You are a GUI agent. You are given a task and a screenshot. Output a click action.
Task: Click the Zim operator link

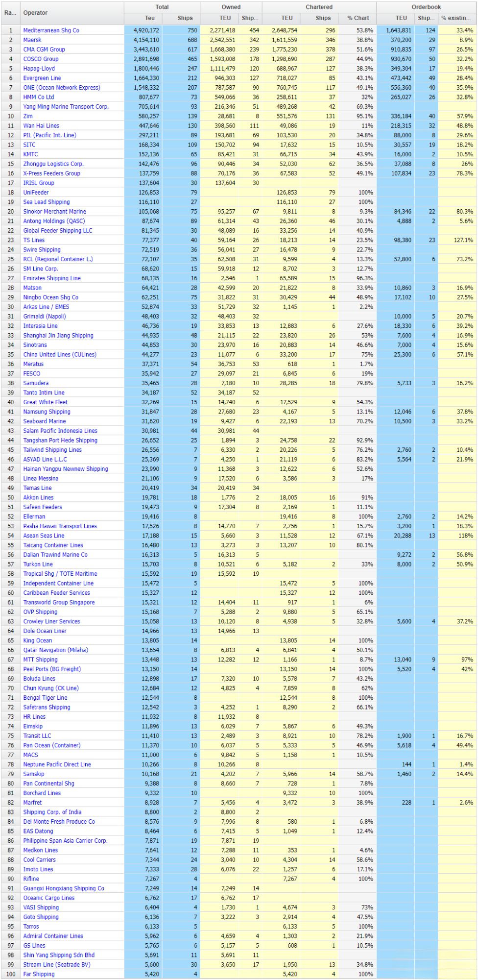[x=28, y=117]
